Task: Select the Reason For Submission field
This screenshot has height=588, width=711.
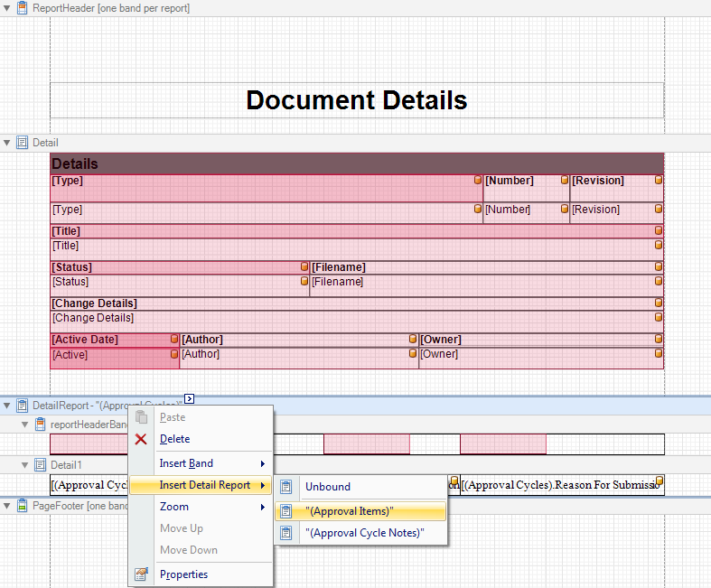Action: point(562,485)
